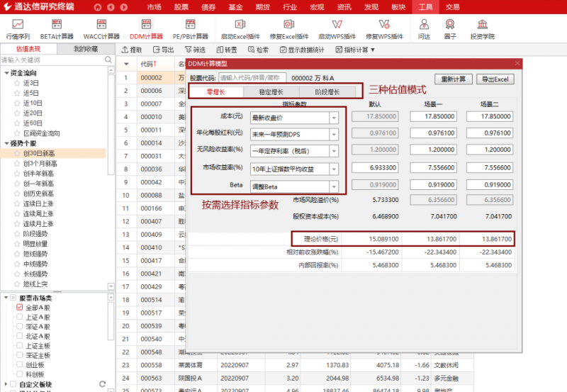Image resolution: width=567 pixels, height=392 pixels.
Task: Edit 场景一 市场收益率 value 7.556600
Action: pos(433,167)
